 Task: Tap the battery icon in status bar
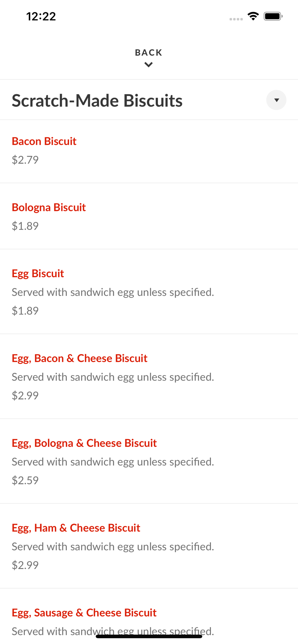(273, 16)
